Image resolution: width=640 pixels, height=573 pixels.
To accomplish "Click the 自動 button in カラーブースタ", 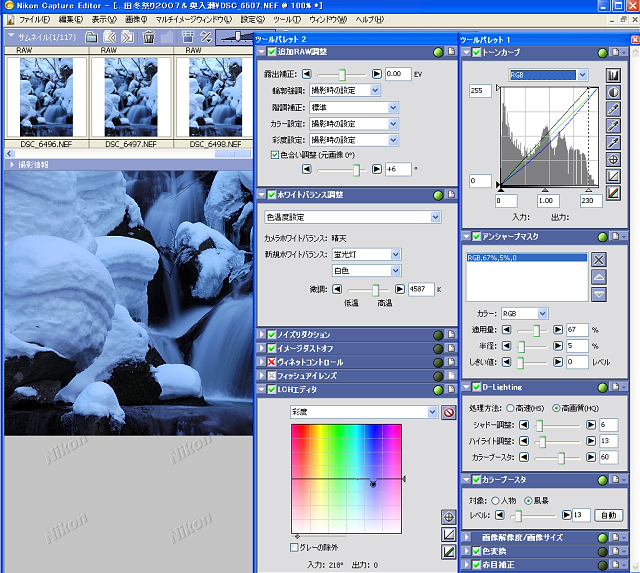I will (x=609, y=515).
